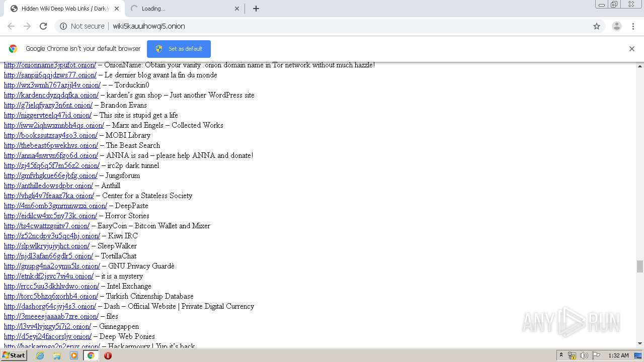Open Jungsforum onion link
This screenshot has width=644, height=362.
(51, 175)
